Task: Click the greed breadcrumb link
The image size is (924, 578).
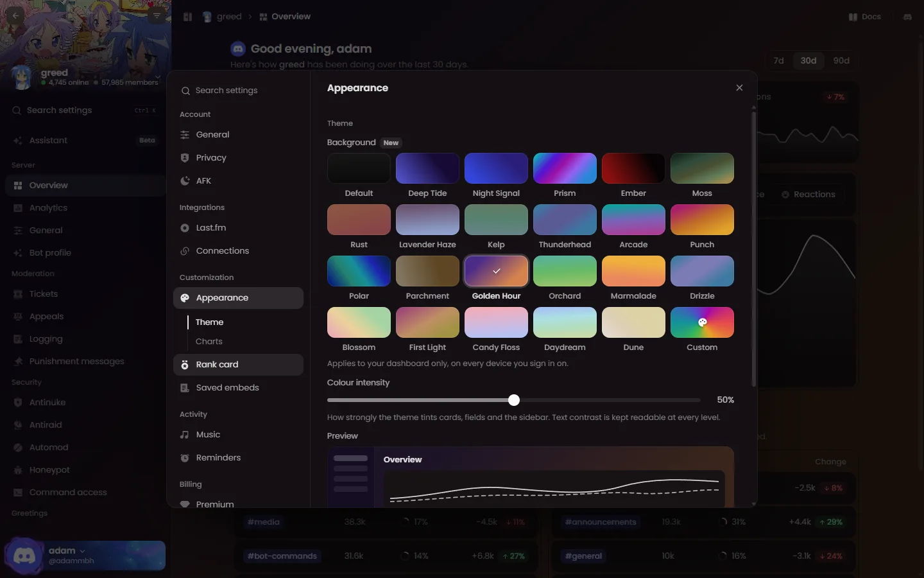Action: click(222, 17)
